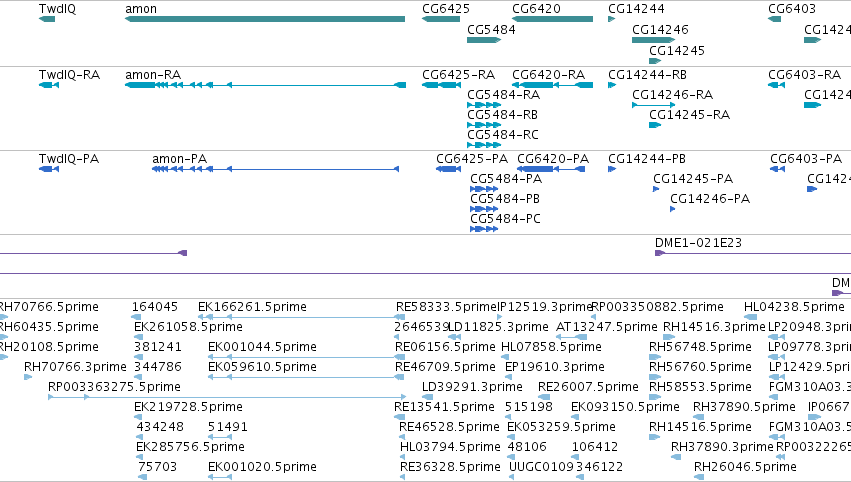Click the 164045 EST label
Screen dimensions: 851x482
(155, 307)
